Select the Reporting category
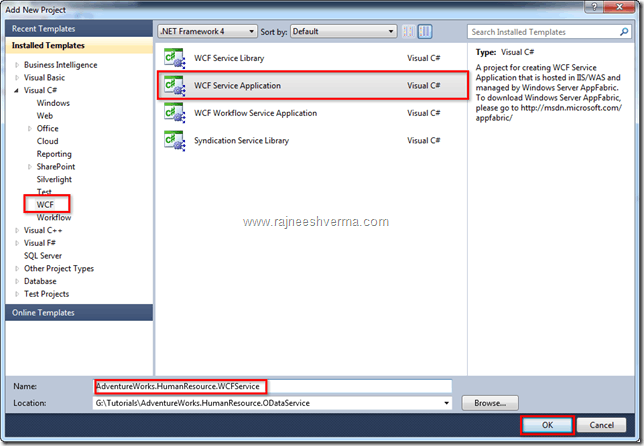Screen dimensions: 644x446 point(54,154)
